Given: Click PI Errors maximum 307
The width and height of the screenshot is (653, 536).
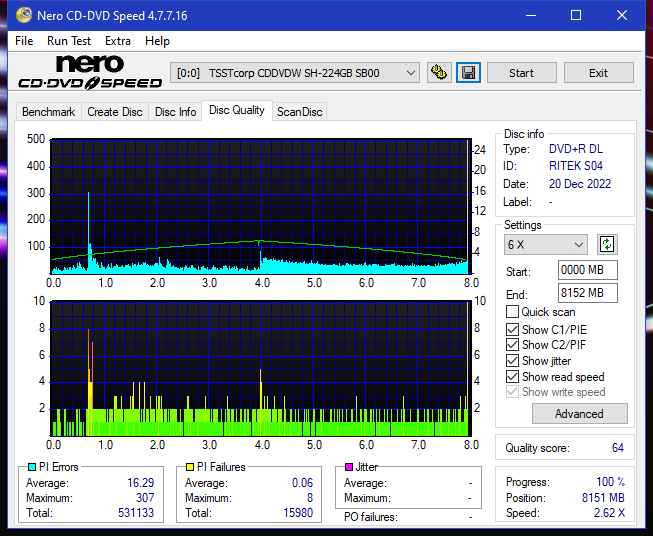Looking at the screenshot, I should tap(145, 498).
